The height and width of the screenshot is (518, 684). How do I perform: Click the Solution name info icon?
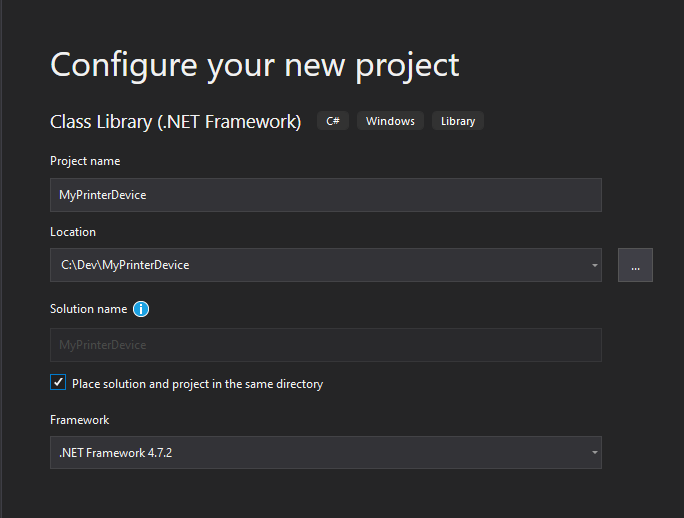141,309
